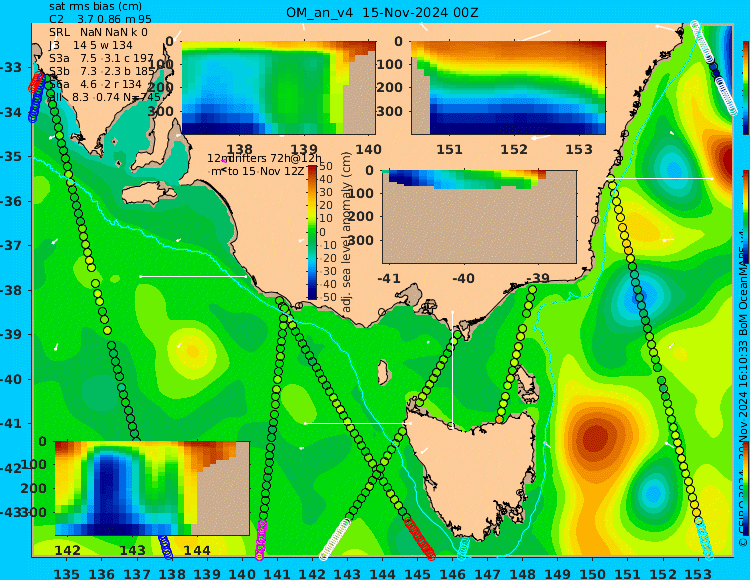This screenshot has width=750, height=580.
Task: Click latitude axis label -35
Action: 11,156
